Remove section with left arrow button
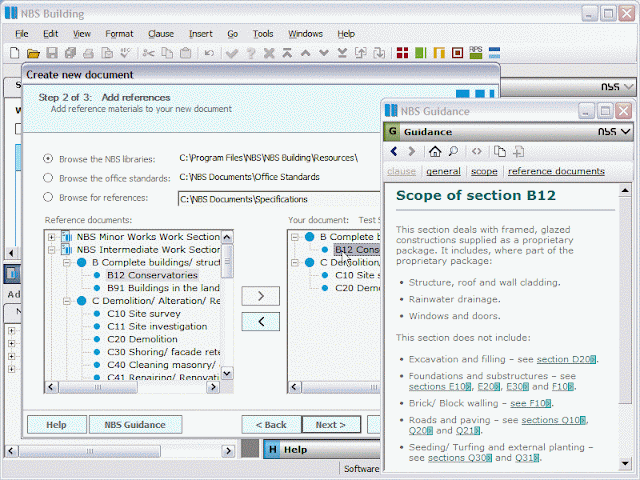Screen dimensions: 640x480 [260, 322]
